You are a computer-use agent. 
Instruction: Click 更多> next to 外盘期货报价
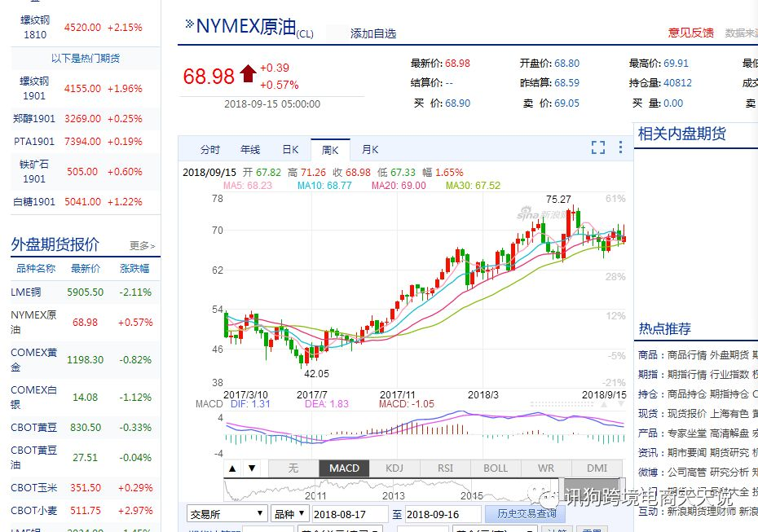pos(142,246)
